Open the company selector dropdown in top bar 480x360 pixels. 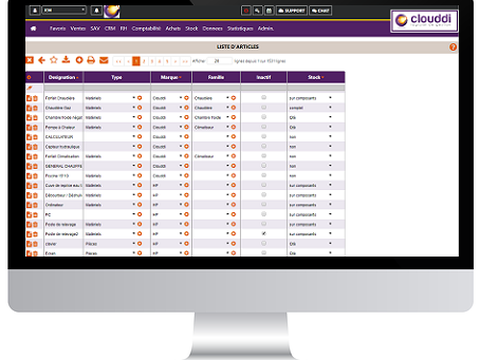tap(64, 10)
